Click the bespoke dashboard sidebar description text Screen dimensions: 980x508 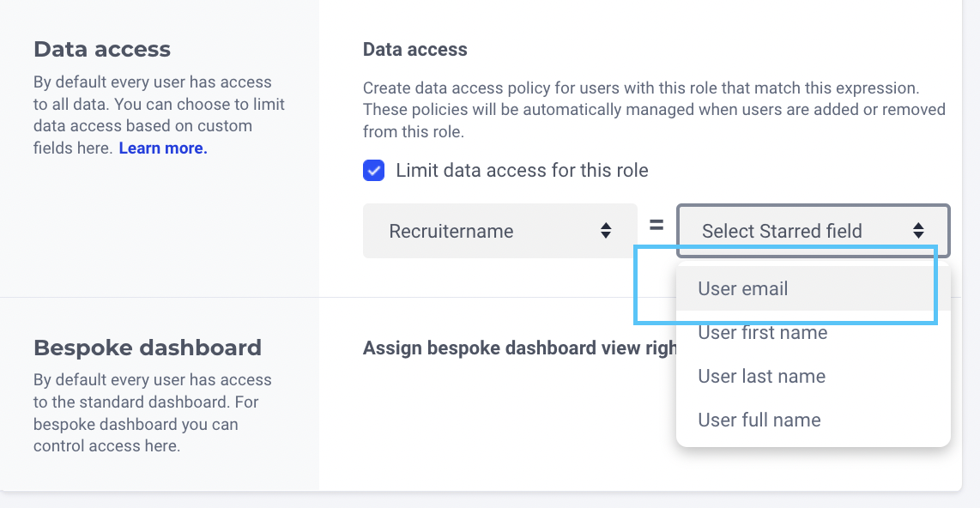point(153,413)
